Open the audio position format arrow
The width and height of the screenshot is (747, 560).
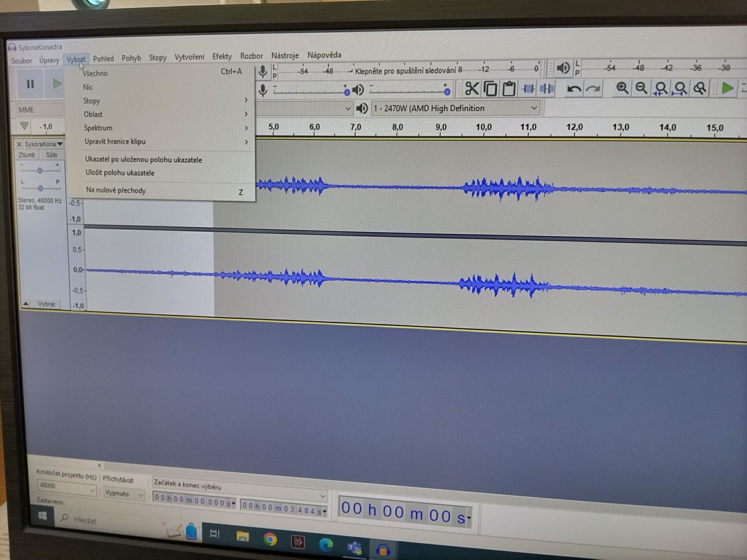pyautogui.click(x=469, y=517)
